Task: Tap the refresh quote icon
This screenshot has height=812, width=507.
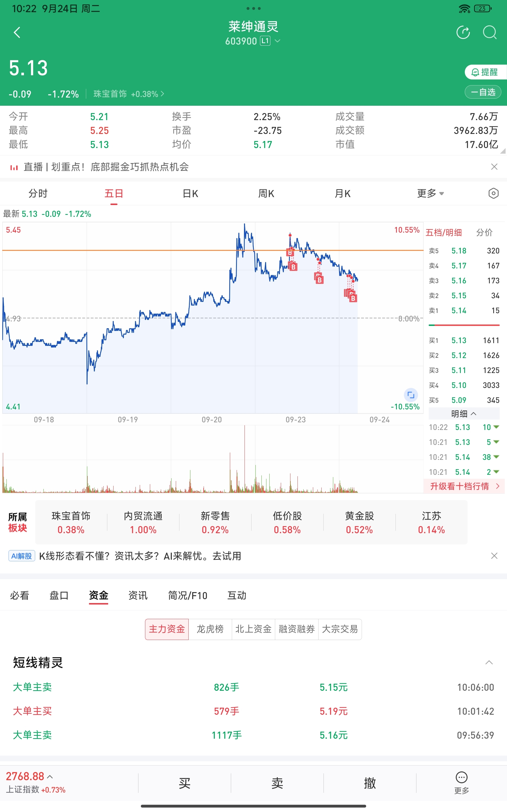Action: pyautogui.click(x=463, y=32)
